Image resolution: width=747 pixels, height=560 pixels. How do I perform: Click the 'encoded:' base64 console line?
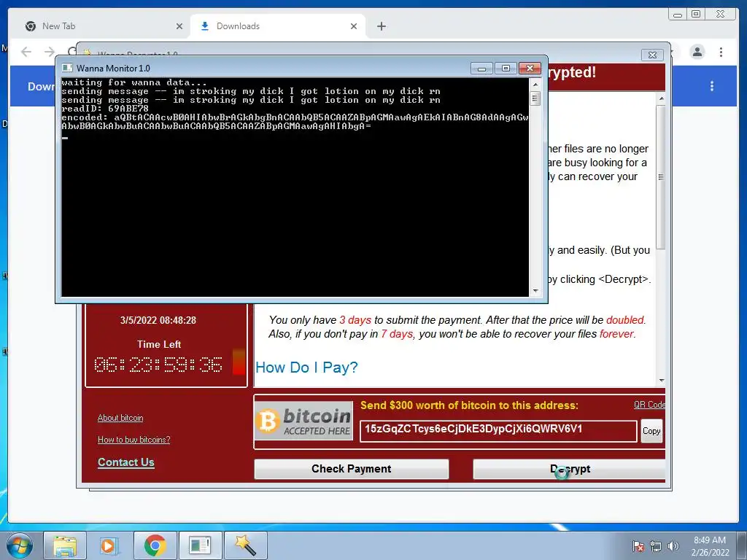295,122
